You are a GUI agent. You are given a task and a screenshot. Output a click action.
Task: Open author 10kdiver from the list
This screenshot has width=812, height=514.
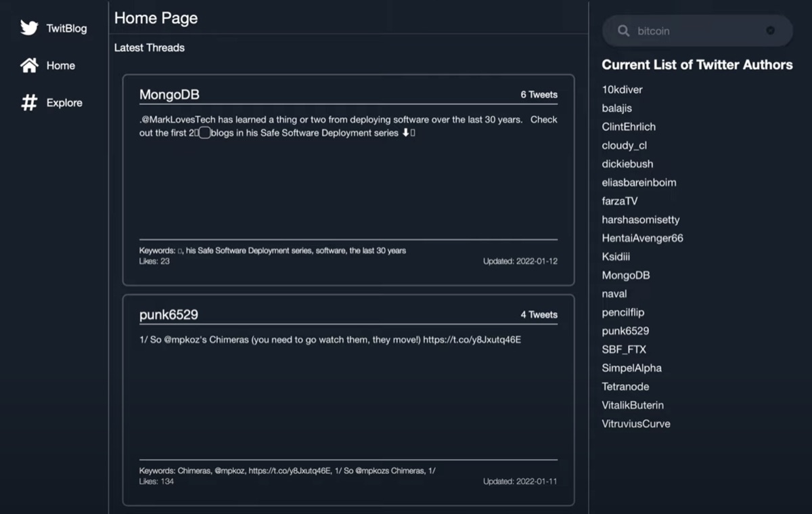tap(622, 89)
